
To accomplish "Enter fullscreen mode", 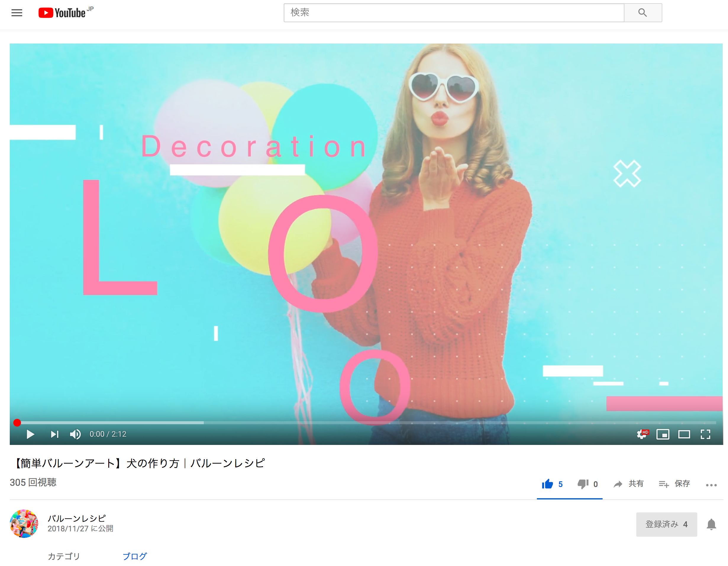I will 705,434.
